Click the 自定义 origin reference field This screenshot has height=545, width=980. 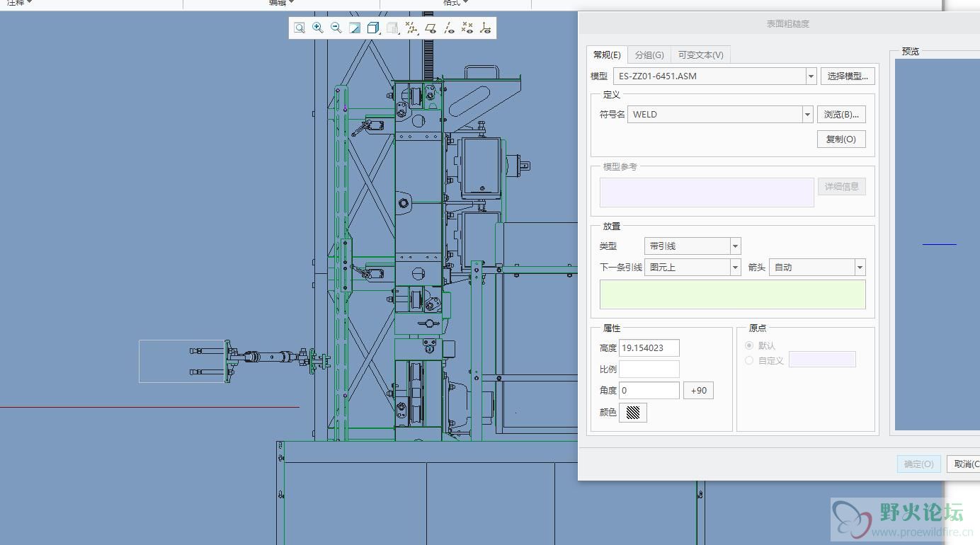point(822,360)
